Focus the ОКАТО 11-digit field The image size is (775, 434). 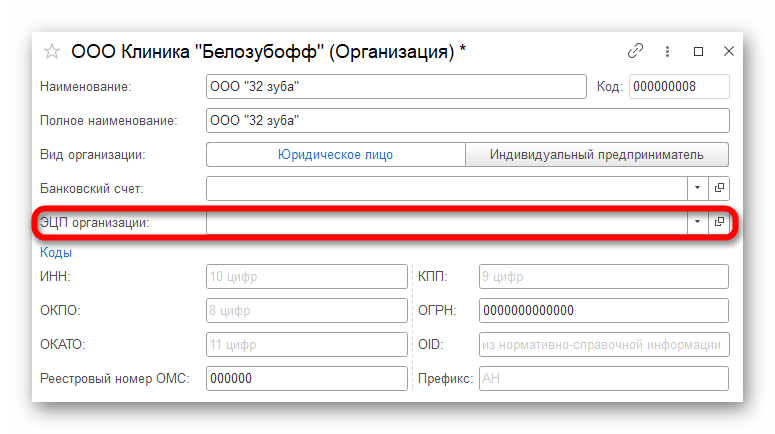click(x=306, y=345)
